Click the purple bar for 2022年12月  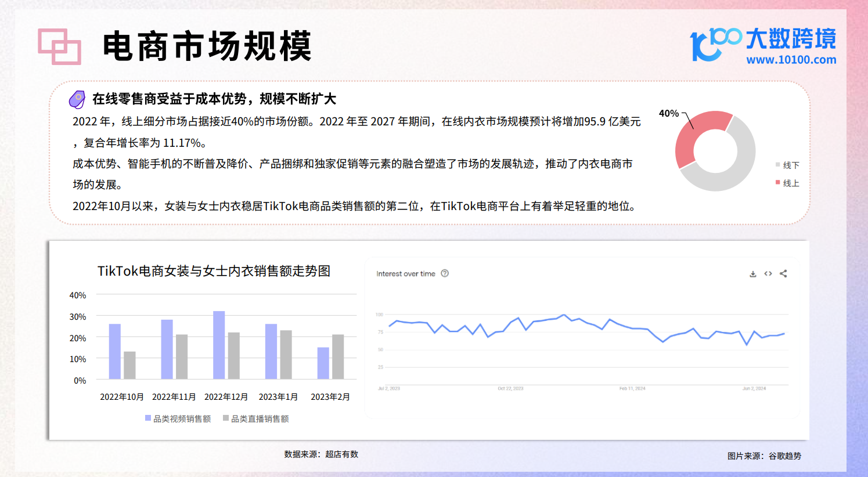click(219, 345)
